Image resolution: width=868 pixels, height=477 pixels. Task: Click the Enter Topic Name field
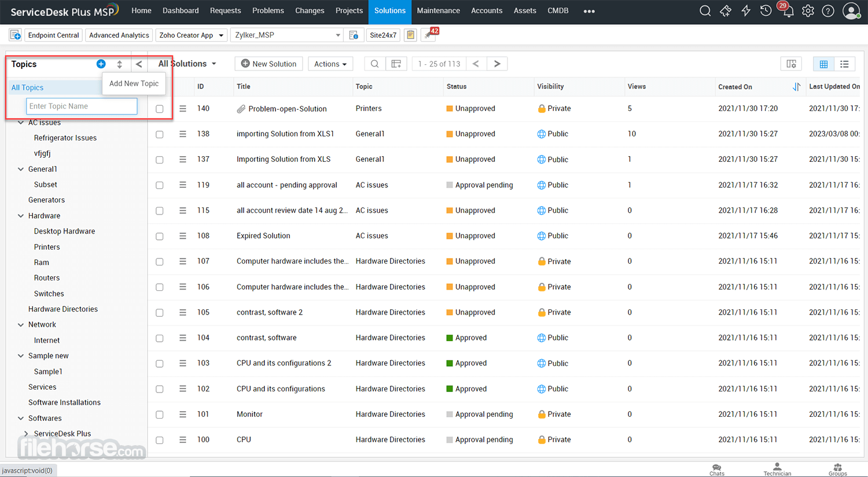pos(82,106)
